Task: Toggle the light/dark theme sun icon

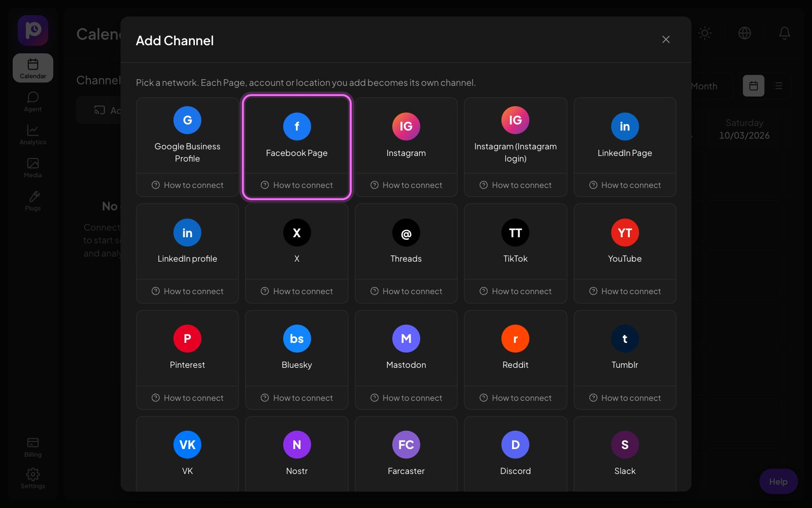Action: coord(704,33)
